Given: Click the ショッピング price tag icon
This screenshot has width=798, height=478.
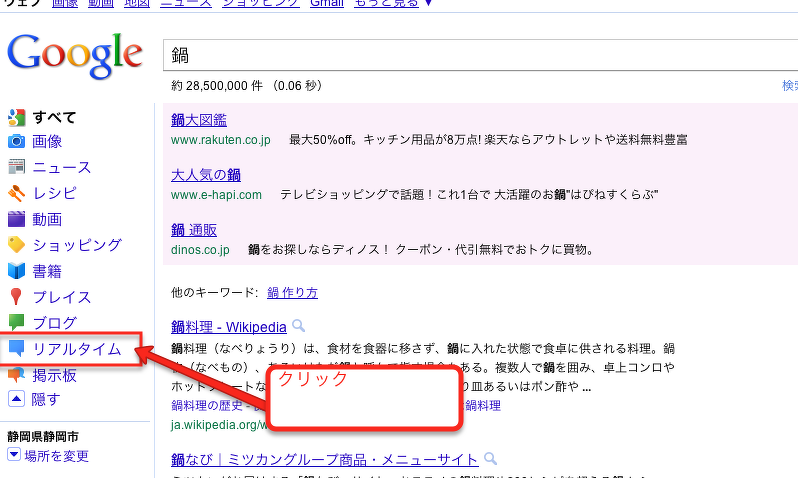Looking at the screenshot, I should point(16,245).
